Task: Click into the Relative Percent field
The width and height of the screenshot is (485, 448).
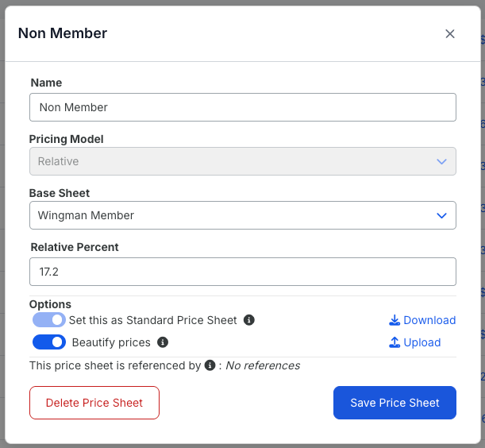Action: coord(243,272)
